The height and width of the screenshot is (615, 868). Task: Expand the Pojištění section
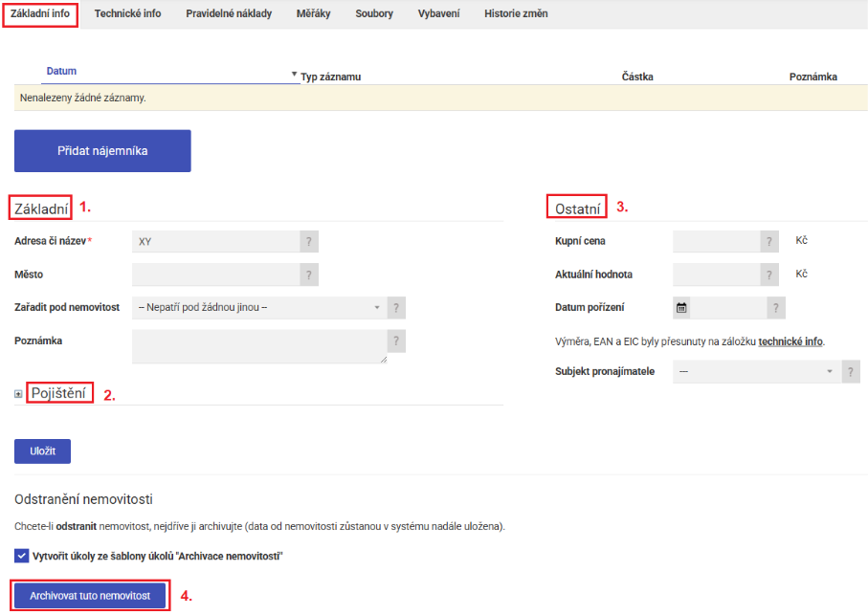click(x=19, y=394)
